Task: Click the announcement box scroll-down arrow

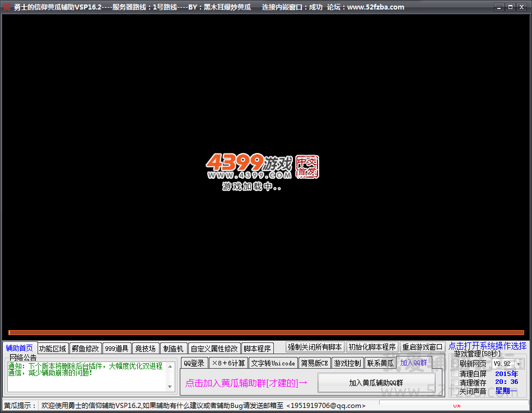Action: coord(170,387)
